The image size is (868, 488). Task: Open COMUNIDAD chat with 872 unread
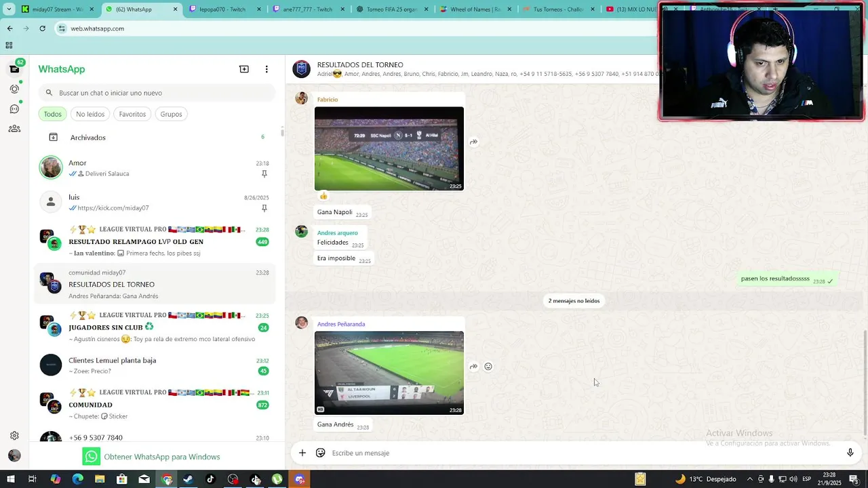tap(155, 404)
